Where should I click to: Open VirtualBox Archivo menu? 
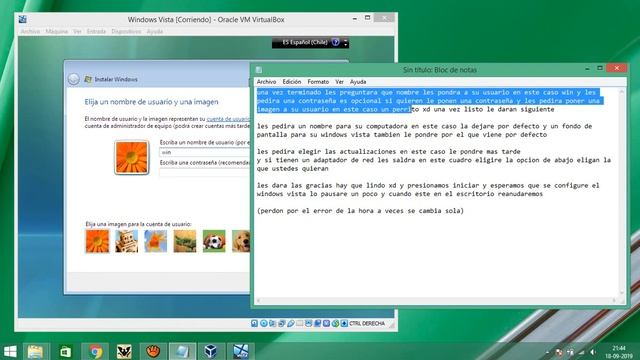coord(30,31)
